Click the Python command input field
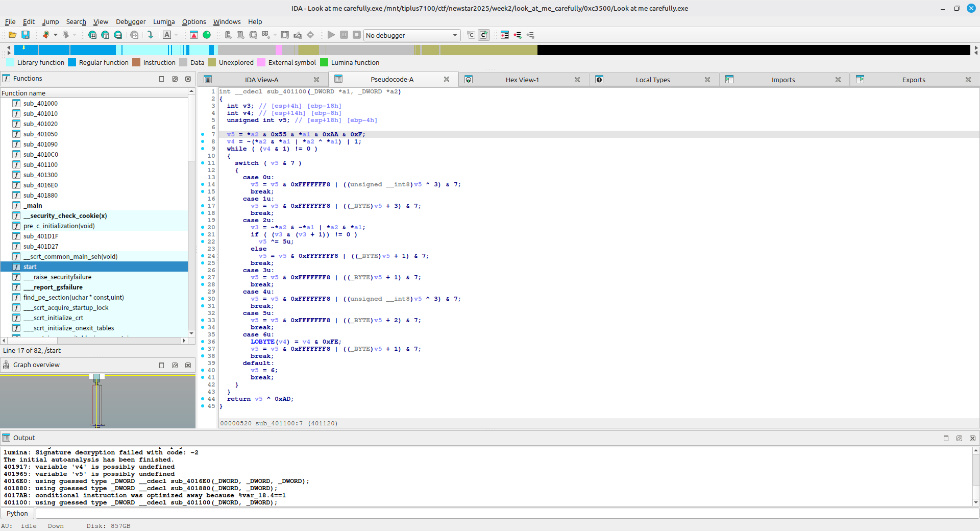Screen dimensions: 980x531 coord(505,513)
